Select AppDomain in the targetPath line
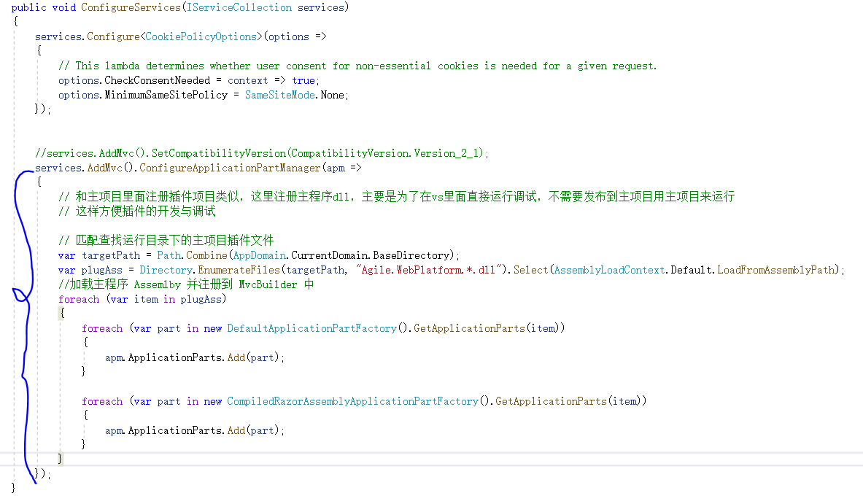The height and width of the screenshot is (504, 863). (260, 256)
